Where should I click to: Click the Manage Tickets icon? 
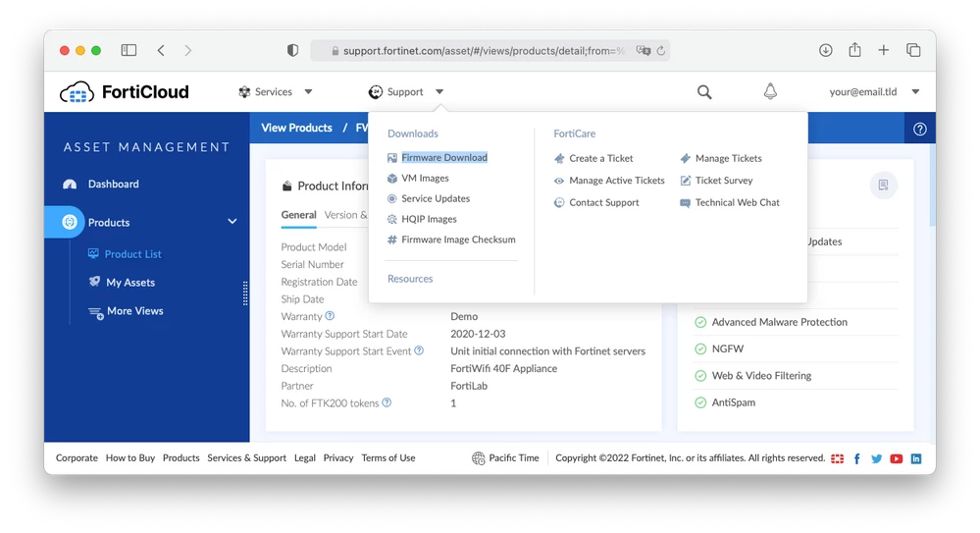pos(685,158)
